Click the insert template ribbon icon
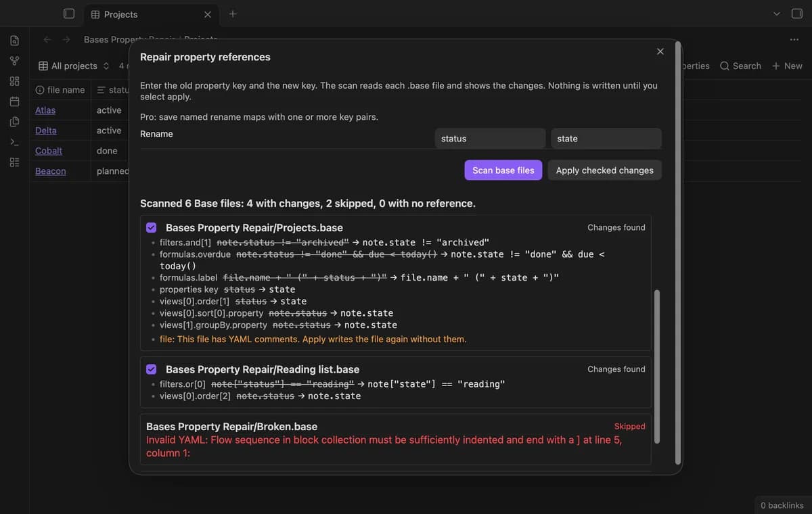Screen dimensions: 812x514 point(14,122)
